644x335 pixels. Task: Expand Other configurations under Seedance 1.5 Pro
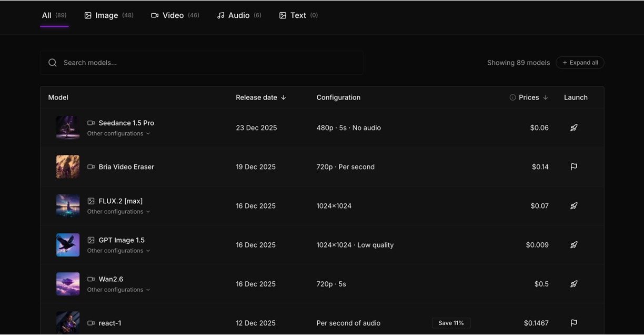point(118,134)
